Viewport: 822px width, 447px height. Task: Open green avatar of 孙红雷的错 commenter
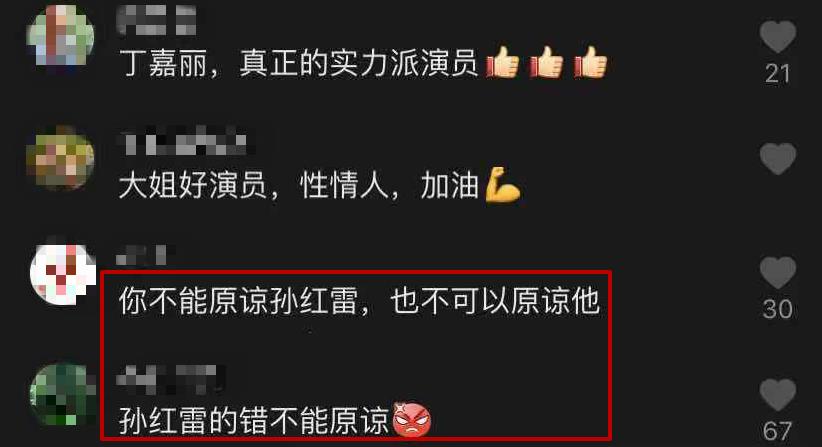click(x=63, y=394)
